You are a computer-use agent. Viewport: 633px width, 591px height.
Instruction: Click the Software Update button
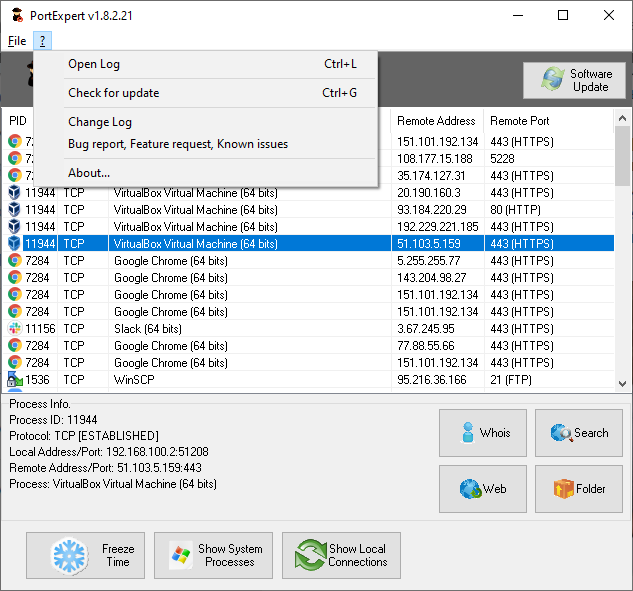[x=574, y=80]
